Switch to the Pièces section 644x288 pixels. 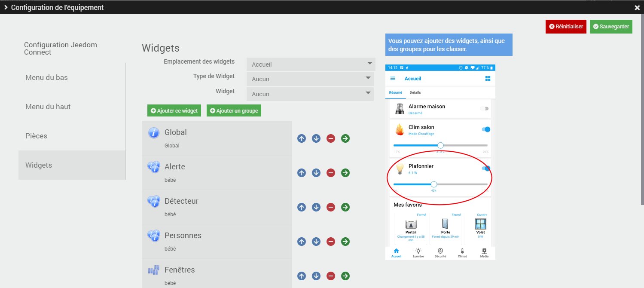(x=36, y=136)
